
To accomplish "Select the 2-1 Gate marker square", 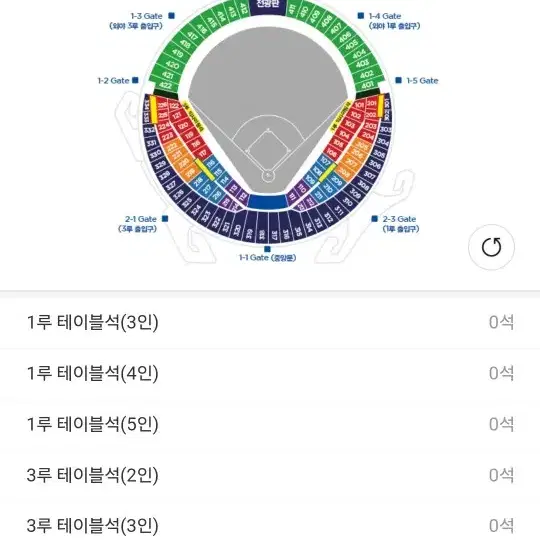I will (x=165, y=219).
